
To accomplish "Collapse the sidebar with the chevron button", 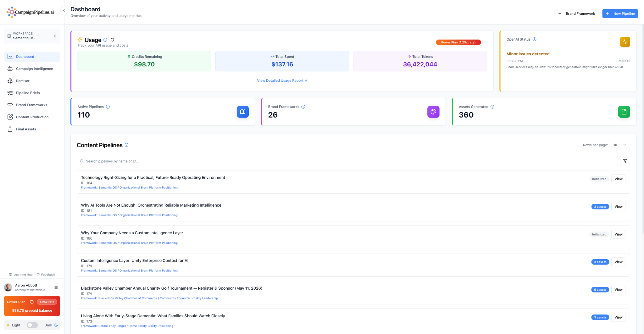I will click(64, 11).
